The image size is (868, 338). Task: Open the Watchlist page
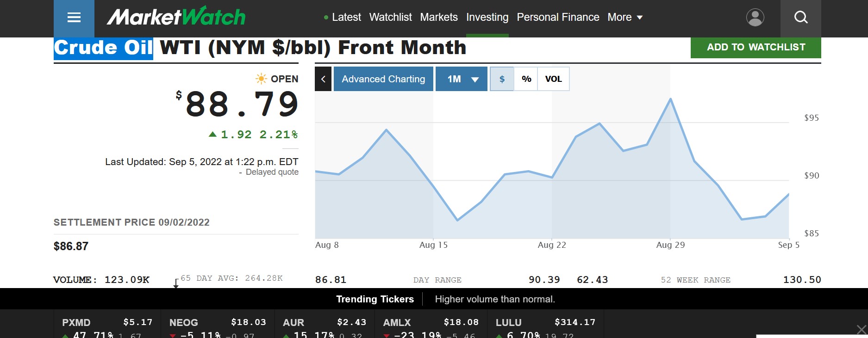click(x=390, y=18)
